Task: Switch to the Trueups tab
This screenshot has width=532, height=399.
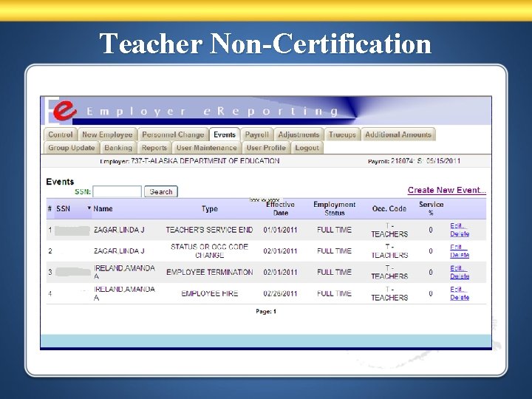Action: click(342, 134)
